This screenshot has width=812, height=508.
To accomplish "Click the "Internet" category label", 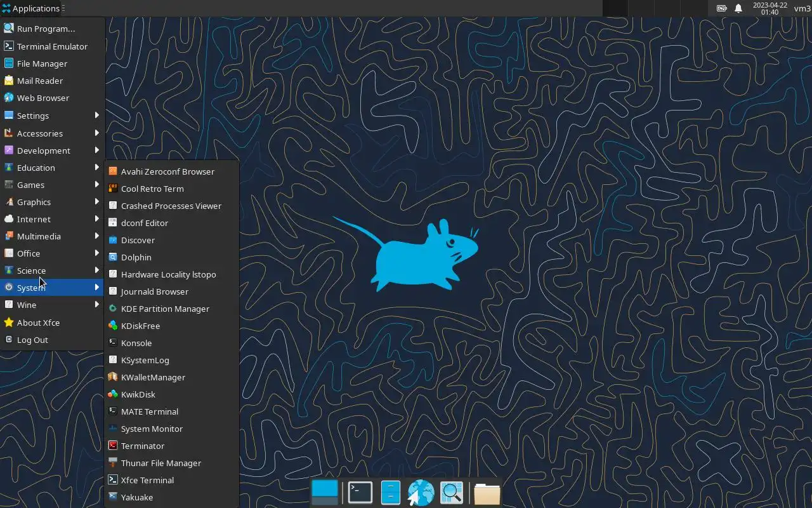I will click(x=34, y=219).
